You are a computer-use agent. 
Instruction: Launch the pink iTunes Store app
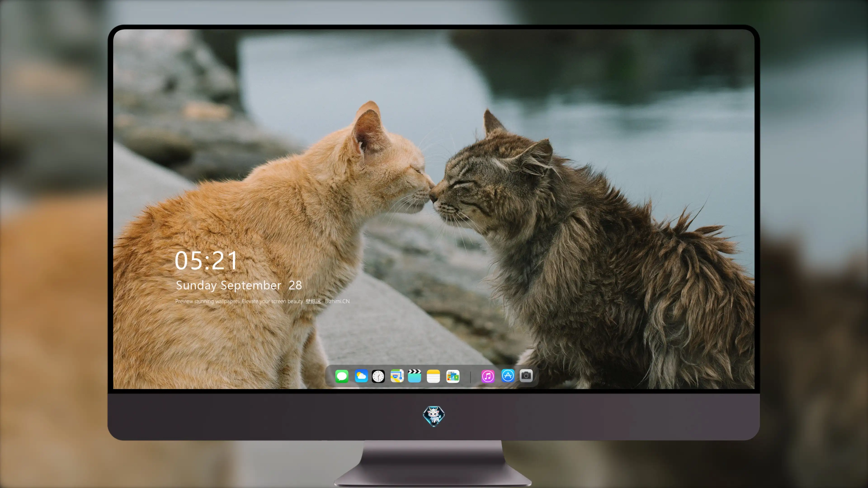pos(488,376)
